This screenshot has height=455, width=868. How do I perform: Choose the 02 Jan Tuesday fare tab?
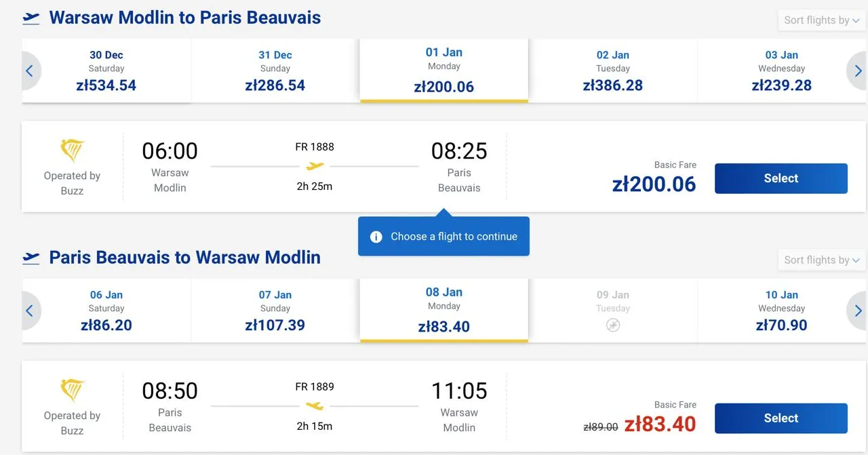click(x=612, y=71)
